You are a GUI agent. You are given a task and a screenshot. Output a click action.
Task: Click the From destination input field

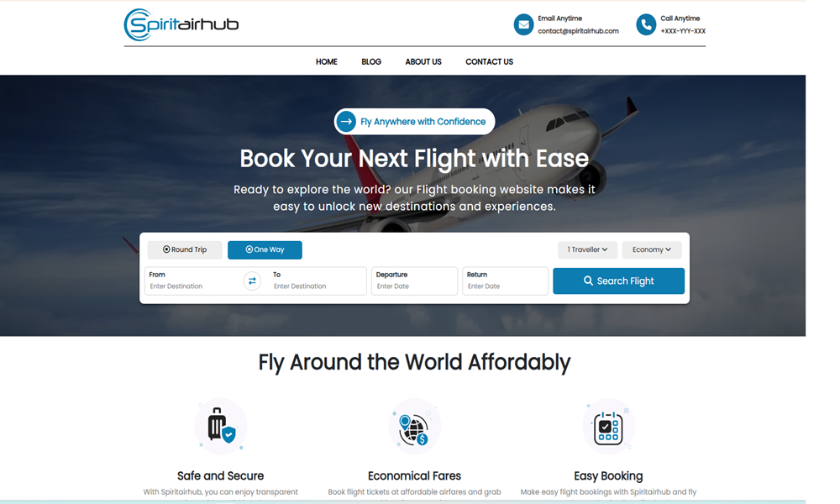click(194, 281)
